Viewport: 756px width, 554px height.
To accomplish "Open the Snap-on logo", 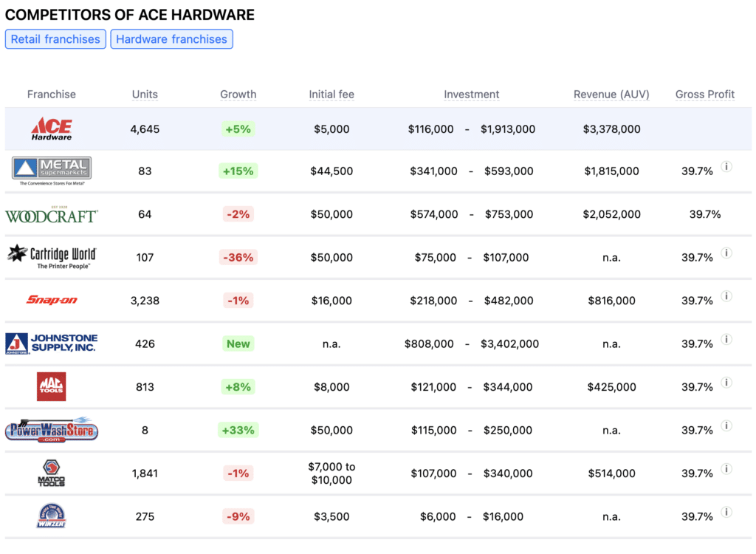I will tap(52, 300).
